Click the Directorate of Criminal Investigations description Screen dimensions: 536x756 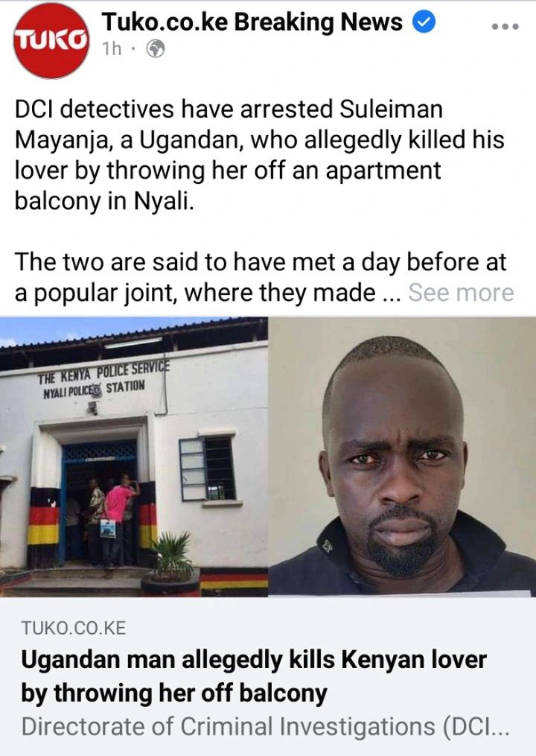pos(265,726)
